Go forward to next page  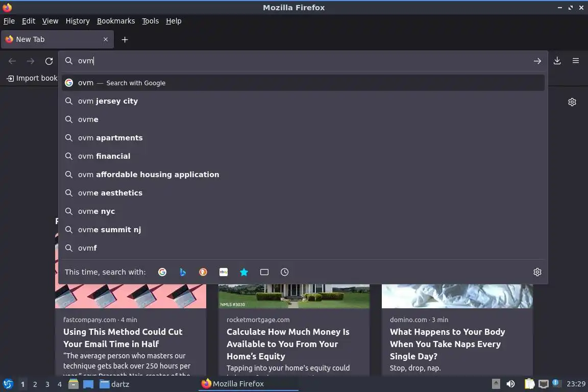(x=31, y=61)
